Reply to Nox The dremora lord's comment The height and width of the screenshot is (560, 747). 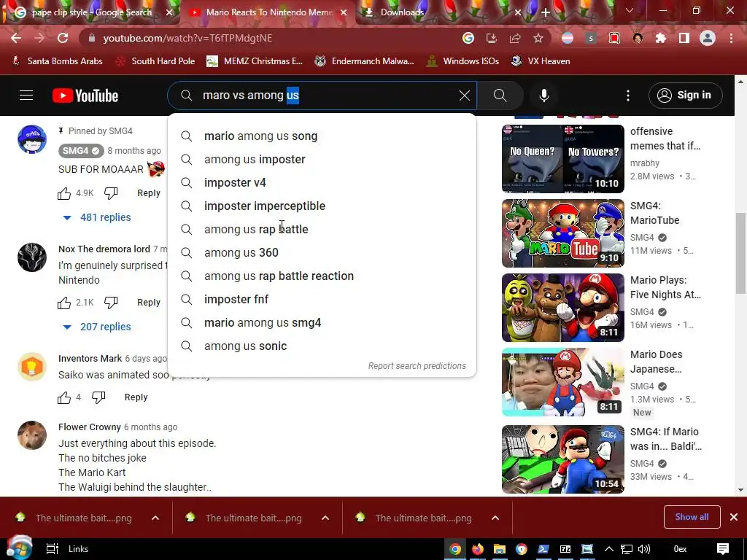point(149,303)
